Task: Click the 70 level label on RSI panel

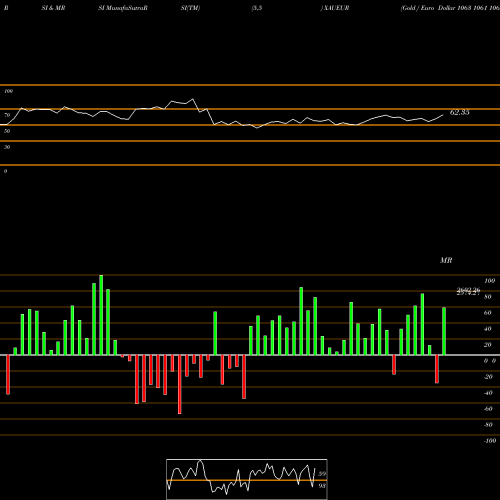Action: (x=7, y=115)
